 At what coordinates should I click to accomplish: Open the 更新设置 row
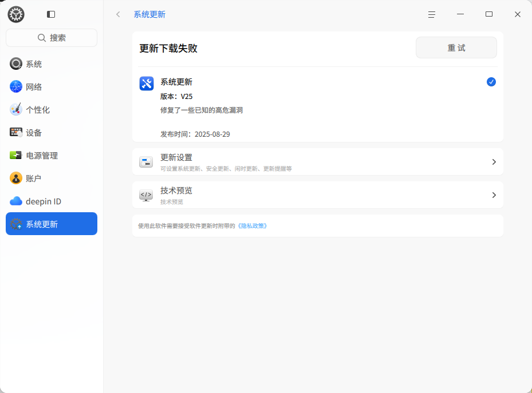coord(318,161)
